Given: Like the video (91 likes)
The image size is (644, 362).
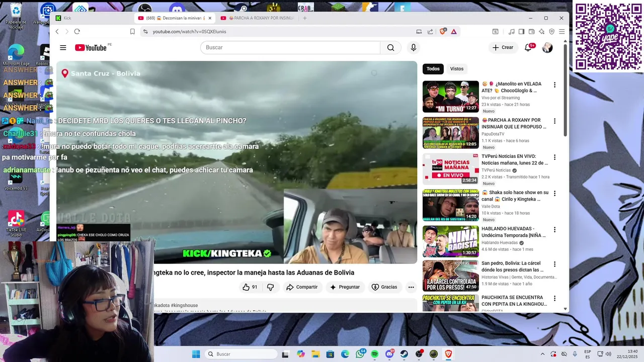Looking at the screenshot, I should [x=250, y=287].
